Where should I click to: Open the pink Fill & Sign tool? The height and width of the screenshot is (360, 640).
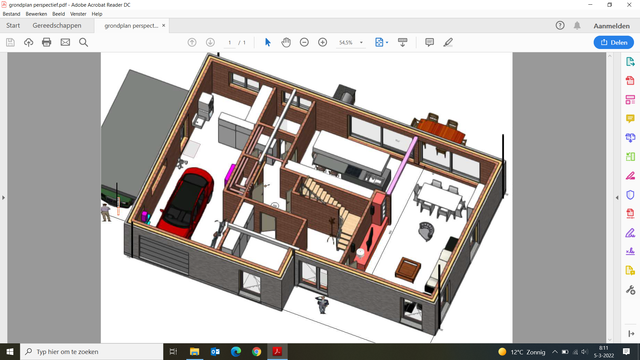[x=630, y=176]
